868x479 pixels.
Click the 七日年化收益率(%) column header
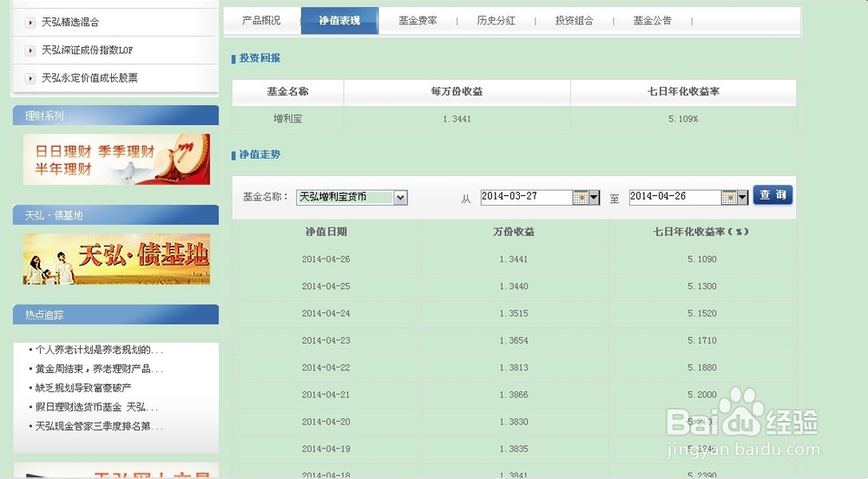[700, 232]
